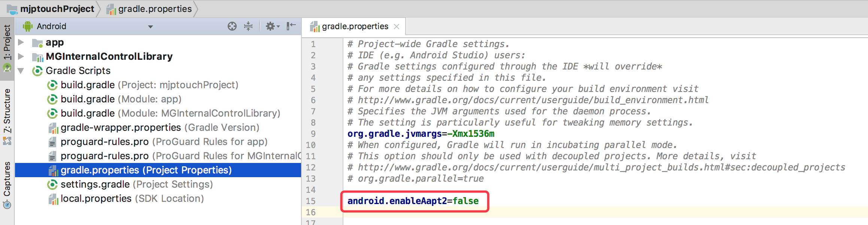Select the app module folder
The height and width of the screenshot is (225, 868).
coord(55,42)
